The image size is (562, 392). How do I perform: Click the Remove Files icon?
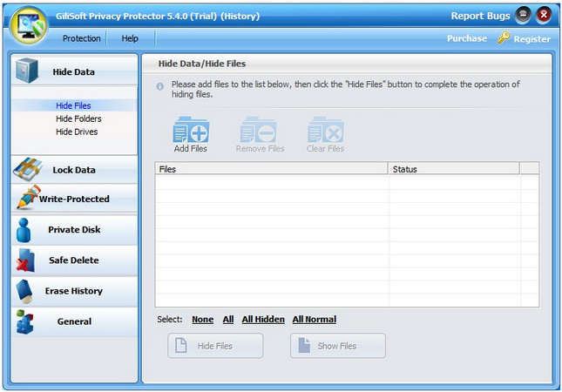(x=260, y=132)
